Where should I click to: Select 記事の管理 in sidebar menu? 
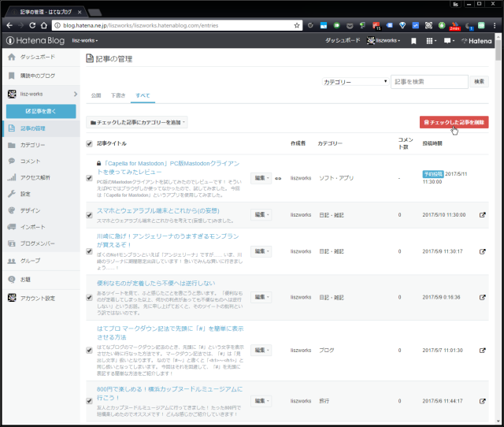click(41, 128)
